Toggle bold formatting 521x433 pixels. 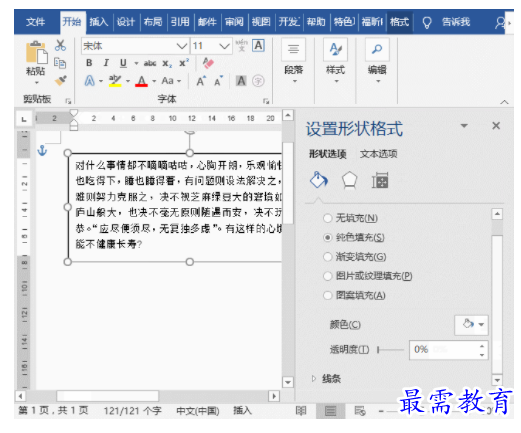89,63
